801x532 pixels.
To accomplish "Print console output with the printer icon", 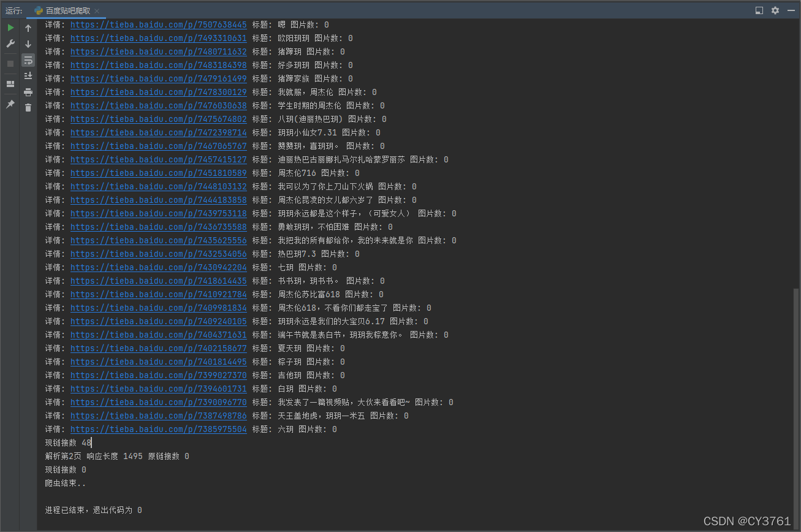I will [x=28, y=92].
